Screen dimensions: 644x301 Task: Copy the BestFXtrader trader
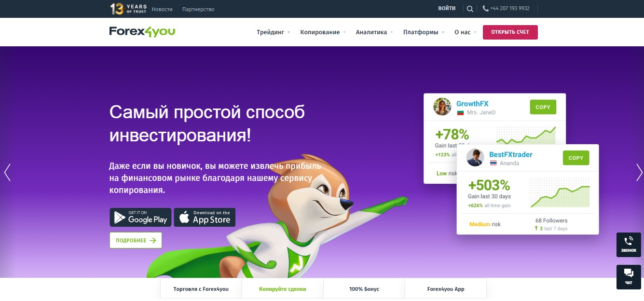click(x=576, y=158)
